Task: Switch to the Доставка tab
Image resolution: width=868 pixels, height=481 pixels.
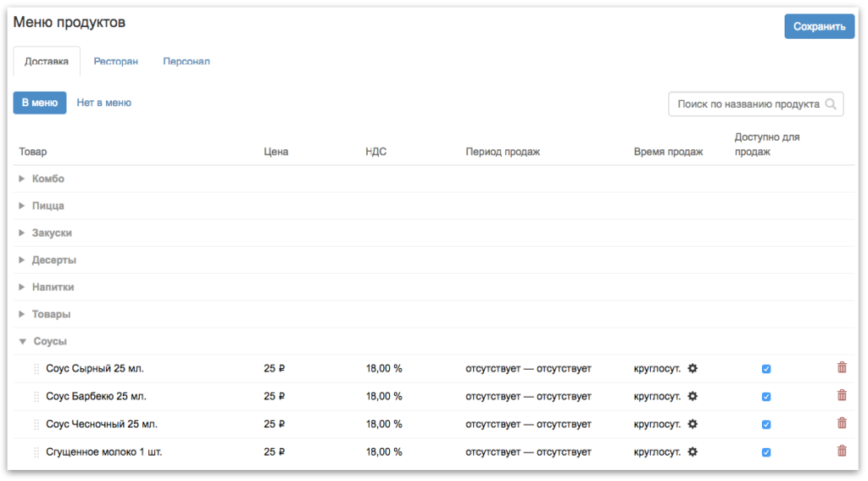Action: coord(47,61)
